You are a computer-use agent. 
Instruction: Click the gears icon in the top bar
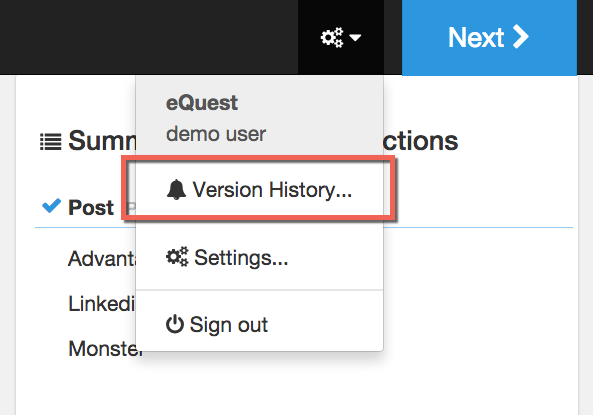click(x=332, y=37)
